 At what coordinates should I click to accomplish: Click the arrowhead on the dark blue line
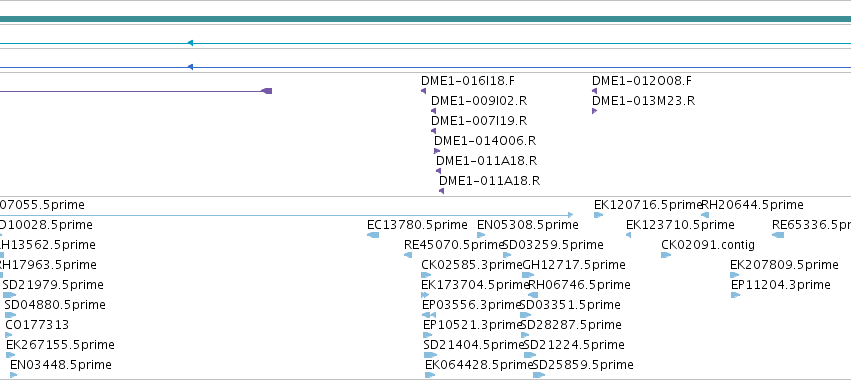[x=190, y=67]
